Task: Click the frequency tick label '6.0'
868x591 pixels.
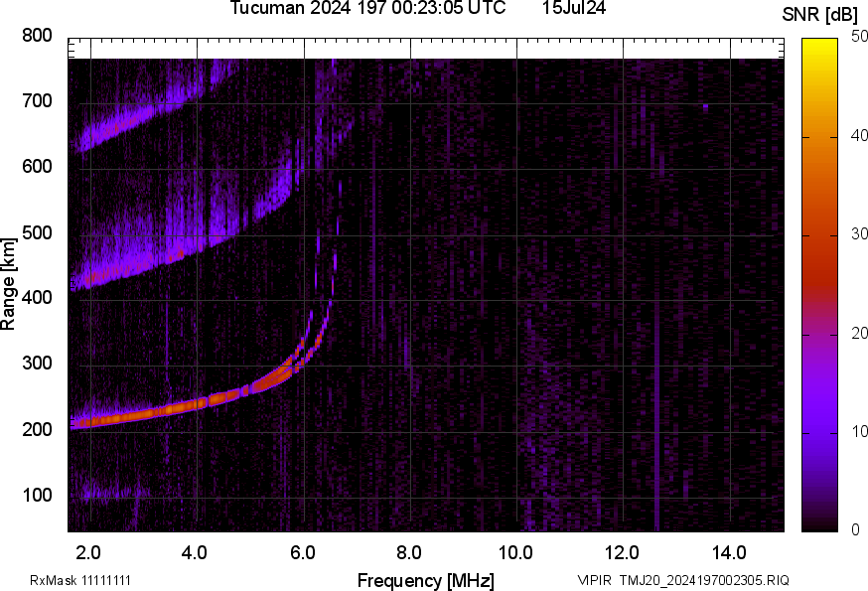Action: [302, 553]
